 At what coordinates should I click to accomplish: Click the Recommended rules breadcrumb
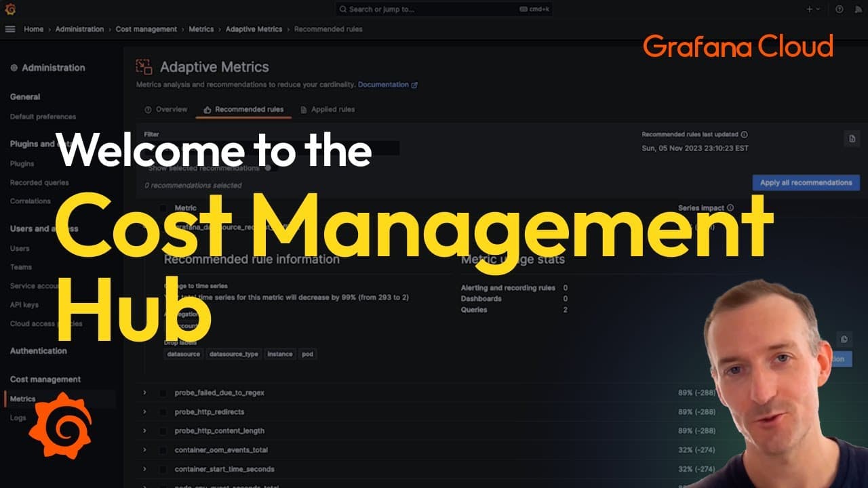click(x=328, y=29)
